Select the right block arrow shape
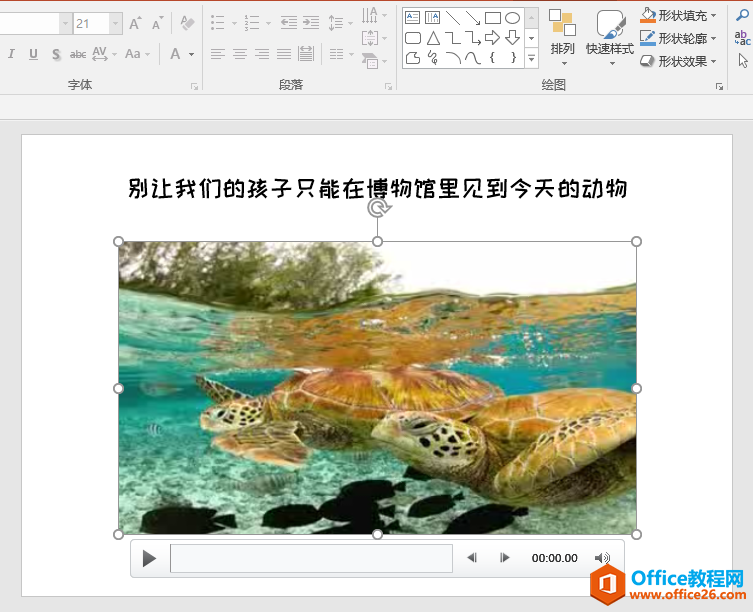Screen dimensions: 753x612 492,38
